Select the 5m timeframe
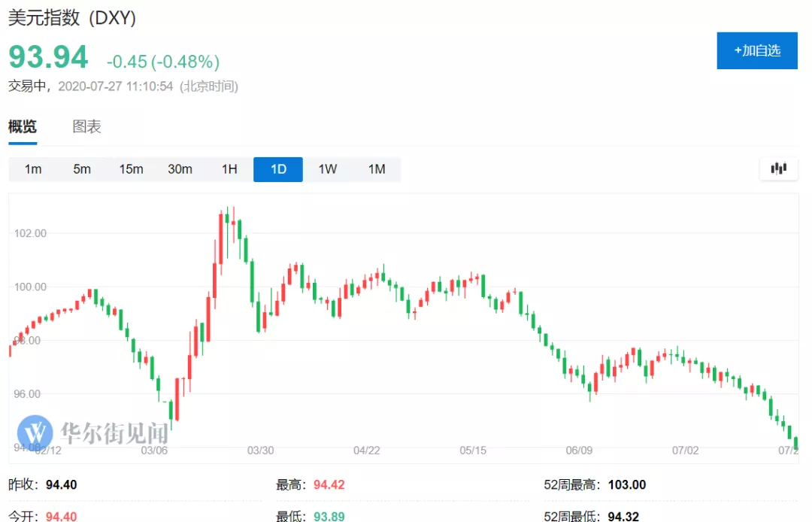Screen dimensions: 812x522 (x=82, y=169)
